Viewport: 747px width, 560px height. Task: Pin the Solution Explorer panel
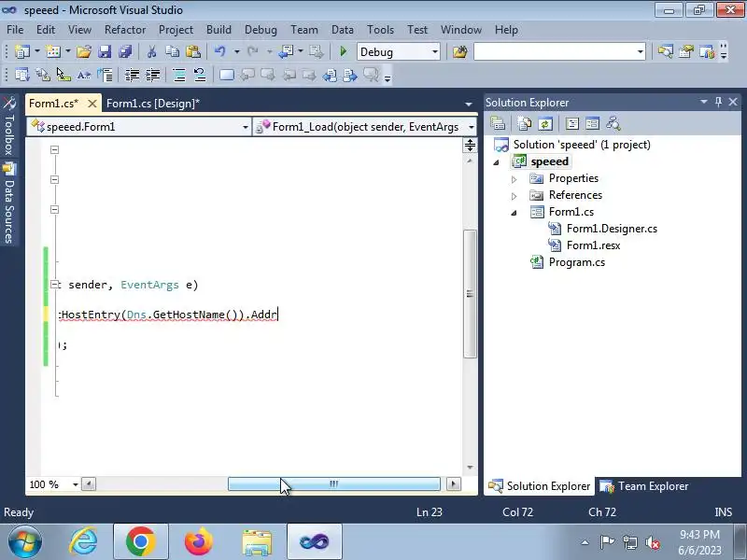718,102
